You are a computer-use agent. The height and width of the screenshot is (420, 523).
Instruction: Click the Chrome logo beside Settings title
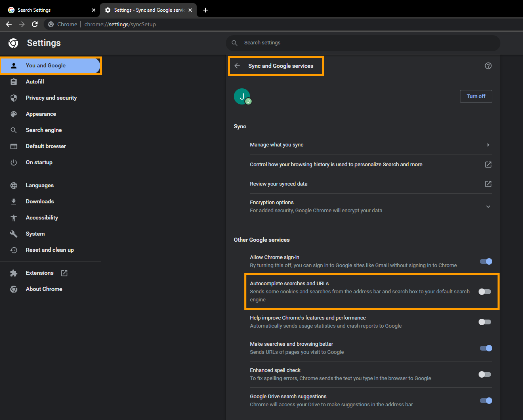[13, 43]
